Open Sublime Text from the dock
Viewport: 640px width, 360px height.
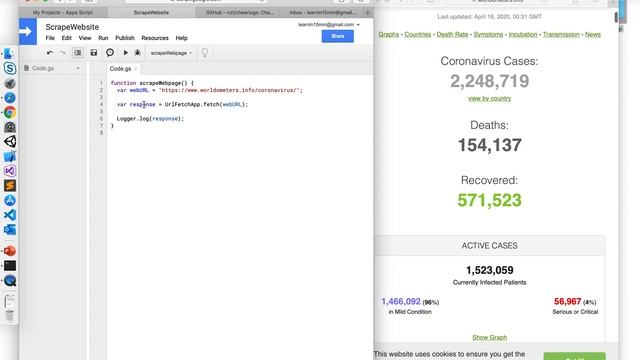click(10, 186)
